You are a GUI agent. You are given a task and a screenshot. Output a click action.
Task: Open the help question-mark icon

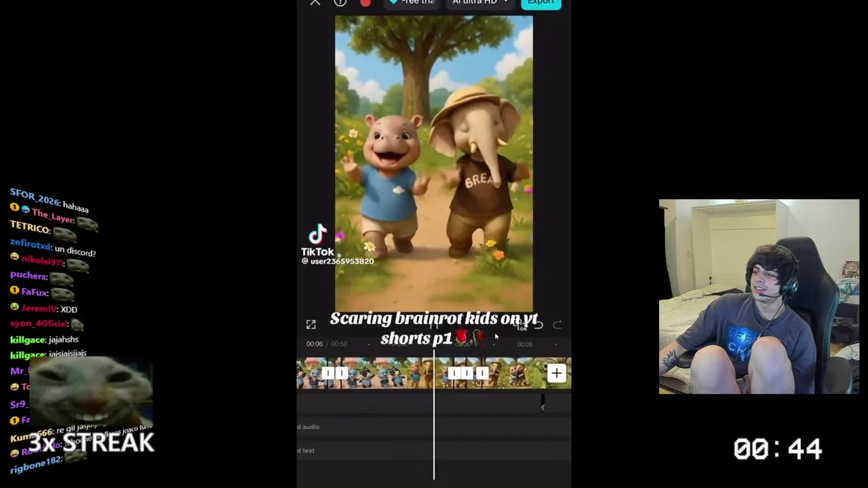340,2
